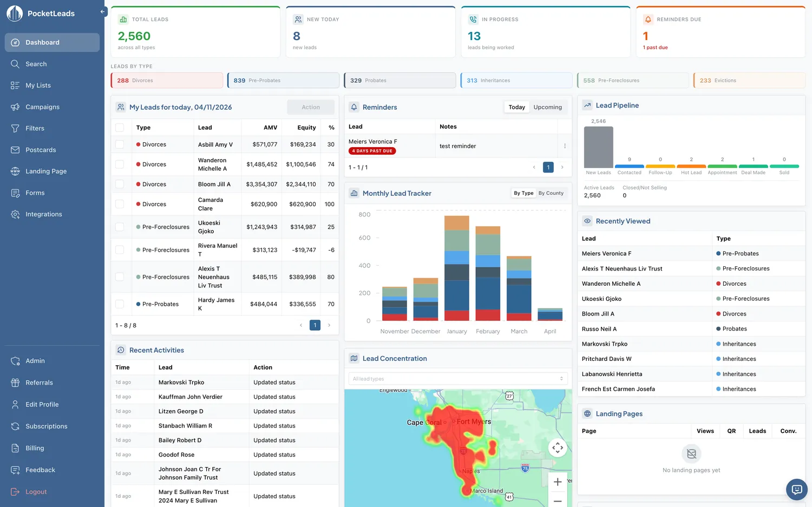
Task: Filter by the 288 Divorces card
Action: [167, 81]
